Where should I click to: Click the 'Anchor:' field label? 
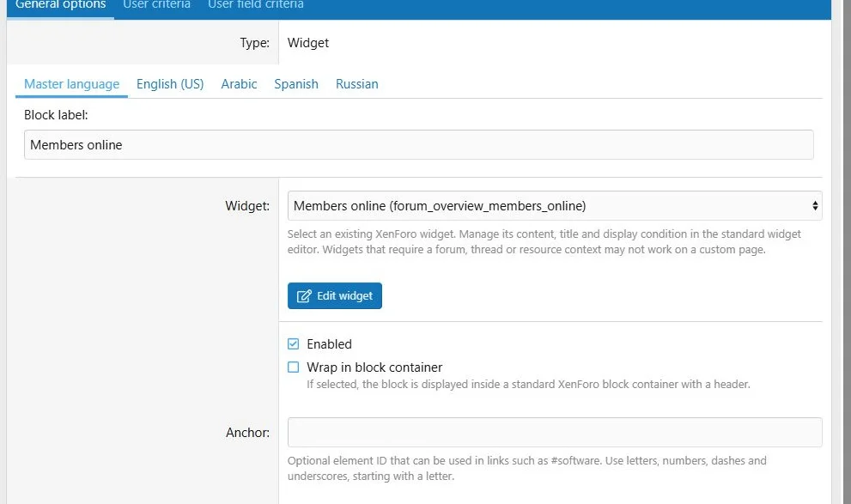point(247,433)
